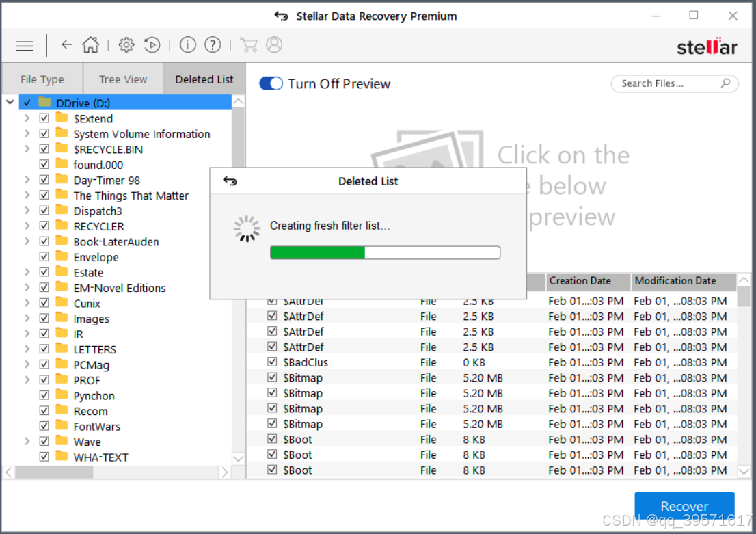Viewport: 756px width, 534px height.
Task: Expand the $RECYCLE.BIN folder
Action: click(27, 149)
